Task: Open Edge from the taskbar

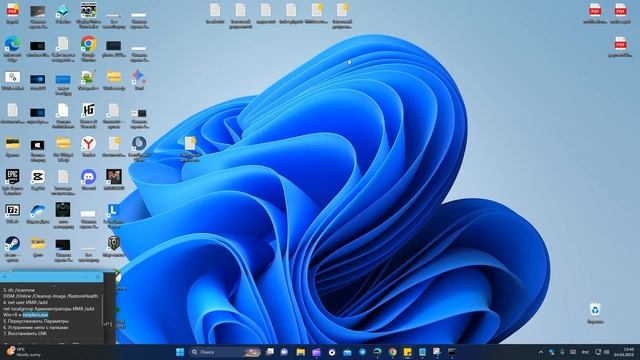Action: point(377,352)
